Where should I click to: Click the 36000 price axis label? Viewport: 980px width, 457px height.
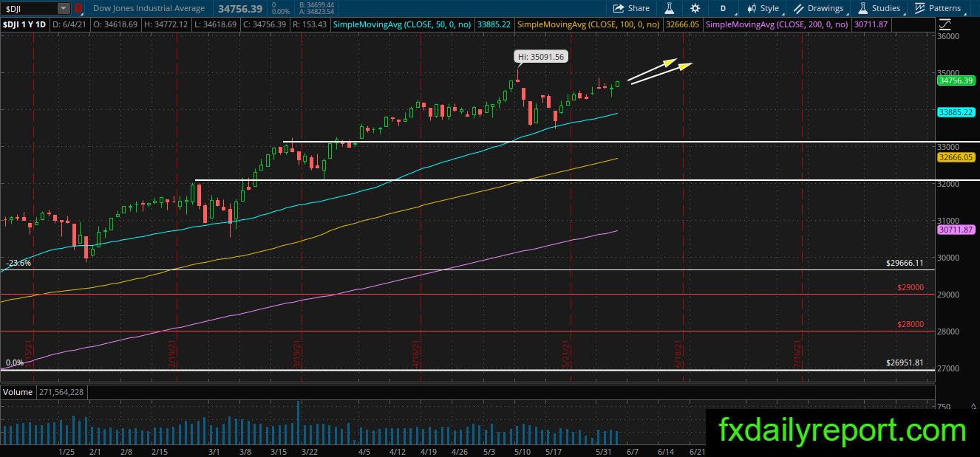(x=949, y=36)
